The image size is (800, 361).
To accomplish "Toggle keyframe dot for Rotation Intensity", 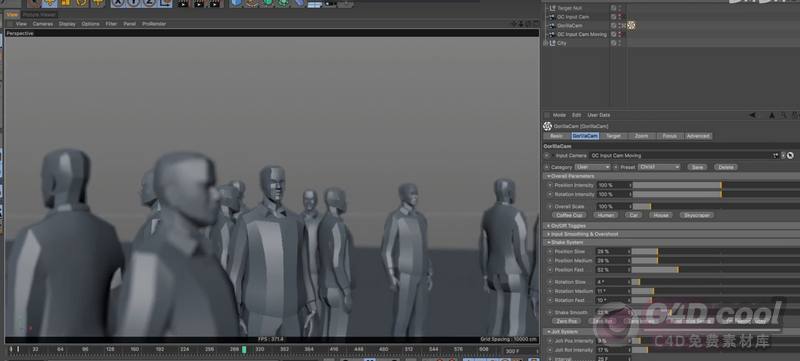I will pos(550,194).
